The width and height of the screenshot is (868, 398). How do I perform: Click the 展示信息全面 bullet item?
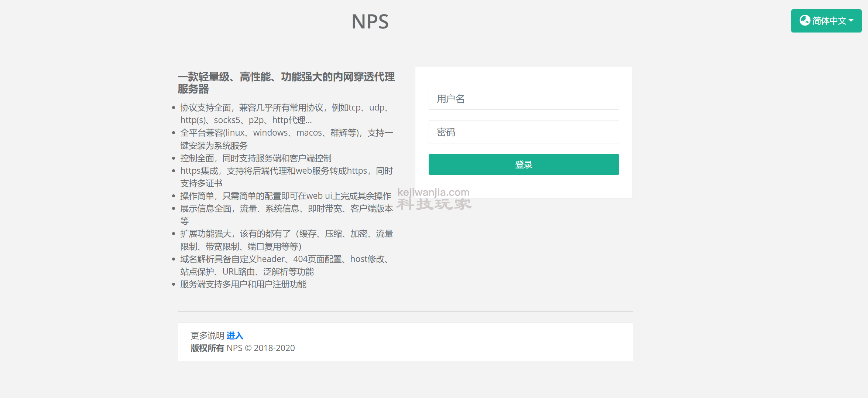pyautogui.click(x=286, y=215)
